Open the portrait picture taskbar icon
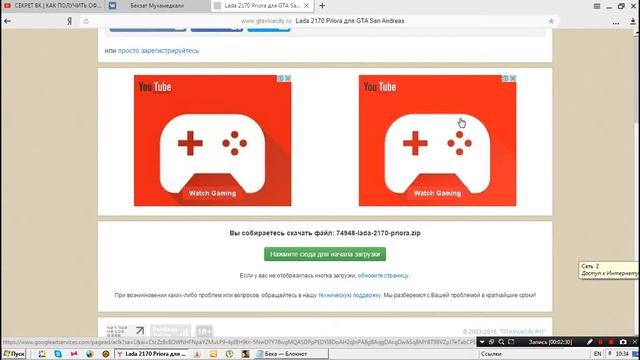 click(x=245, y=354)
